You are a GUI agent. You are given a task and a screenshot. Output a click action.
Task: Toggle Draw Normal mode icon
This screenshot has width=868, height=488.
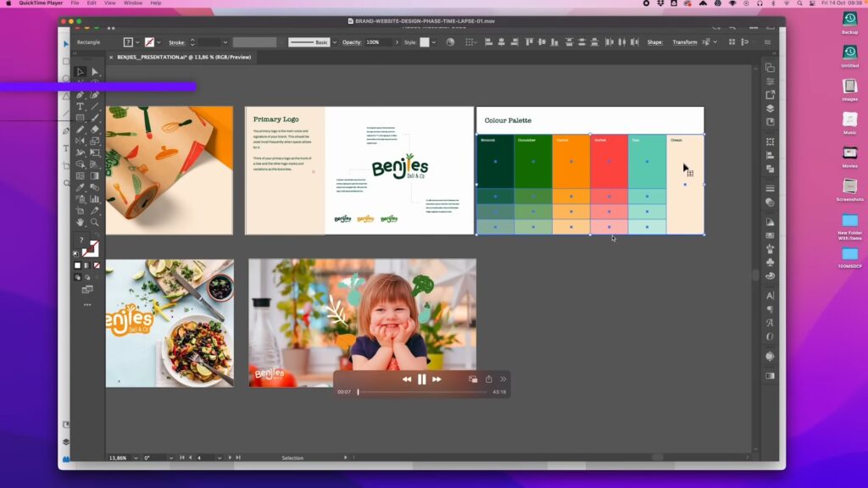[x=77, y=277]
